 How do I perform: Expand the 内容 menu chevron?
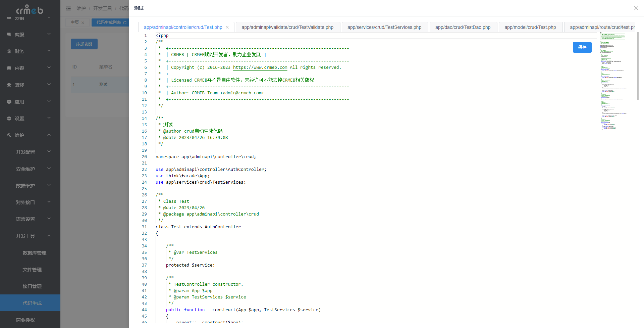point(49,67)
